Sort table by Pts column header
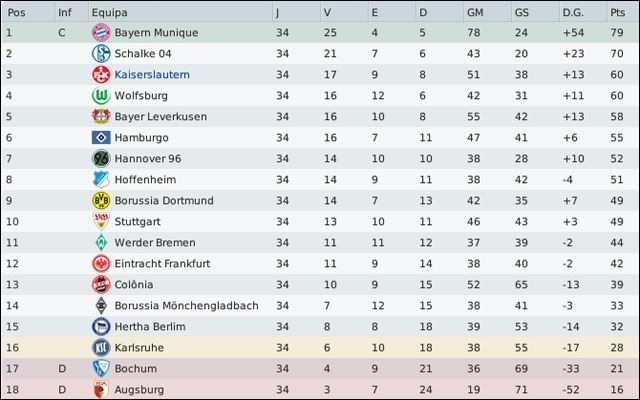Screen dimensions: 640x400 [x=615, y=12]
